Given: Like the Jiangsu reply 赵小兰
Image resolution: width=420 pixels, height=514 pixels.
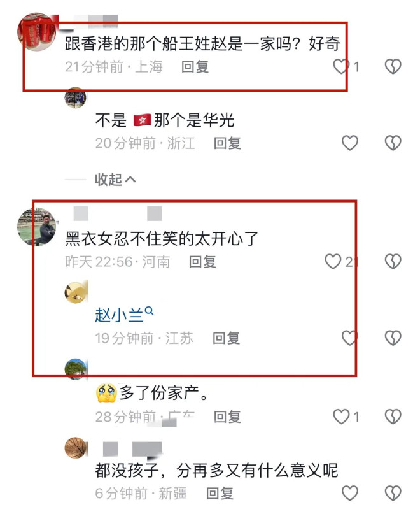Looking at the screenshot, I should point(349,338).
